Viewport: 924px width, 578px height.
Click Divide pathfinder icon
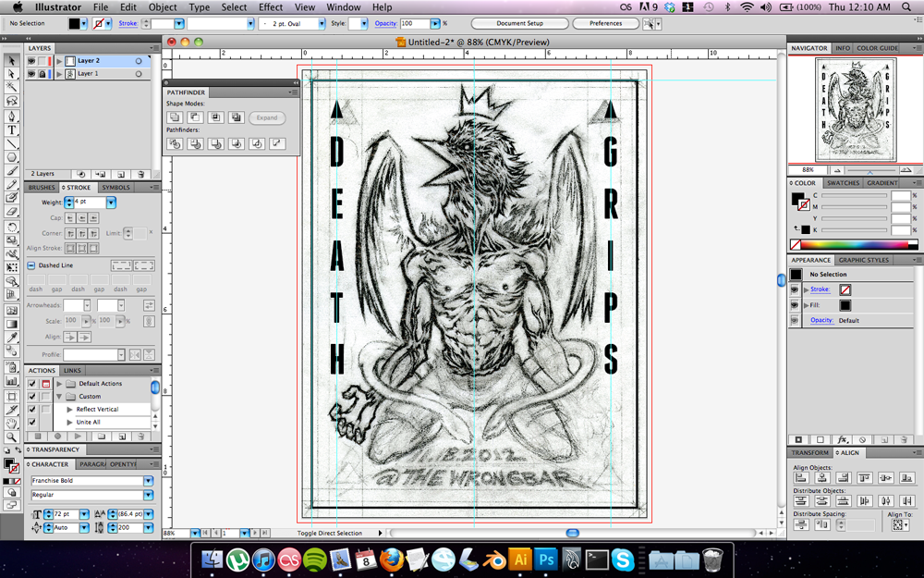[x=175, y=143]
